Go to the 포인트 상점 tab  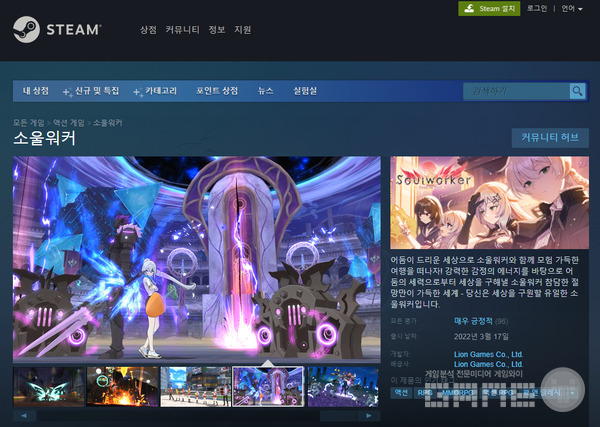pos(217,91)
